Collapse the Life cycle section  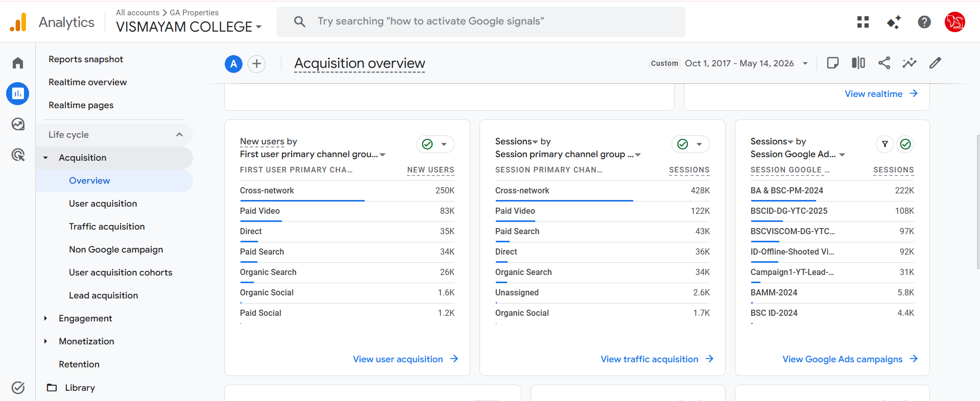(x=179, y=135)
